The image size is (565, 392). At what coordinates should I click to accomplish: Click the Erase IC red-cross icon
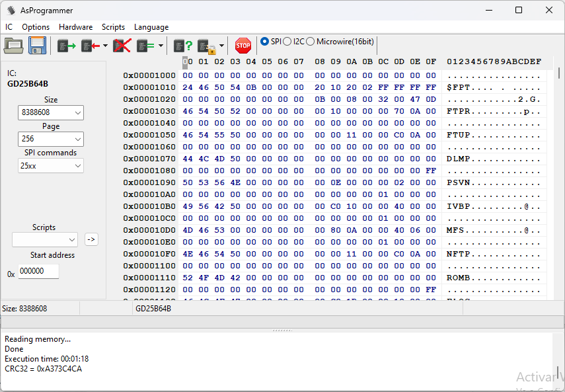pos(122,46)
